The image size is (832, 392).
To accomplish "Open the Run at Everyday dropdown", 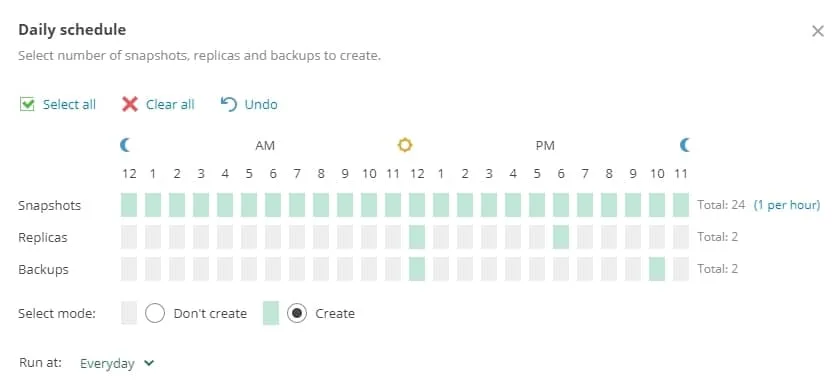I will click(117, 363).
